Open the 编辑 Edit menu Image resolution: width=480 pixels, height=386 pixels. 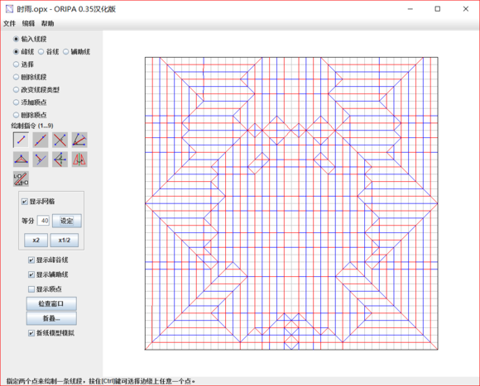click(28, 23)
